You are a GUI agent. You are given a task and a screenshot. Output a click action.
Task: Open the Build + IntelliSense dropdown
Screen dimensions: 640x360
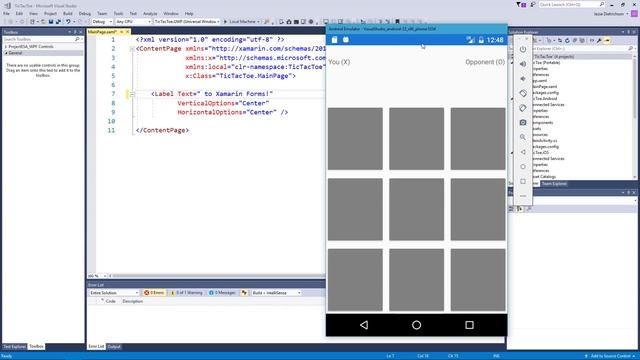tap(276, 293)
